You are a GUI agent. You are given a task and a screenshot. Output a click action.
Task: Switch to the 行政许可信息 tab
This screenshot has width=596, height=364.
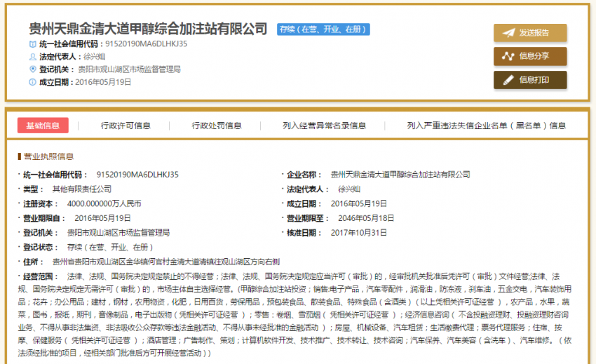tap(126, 126)
